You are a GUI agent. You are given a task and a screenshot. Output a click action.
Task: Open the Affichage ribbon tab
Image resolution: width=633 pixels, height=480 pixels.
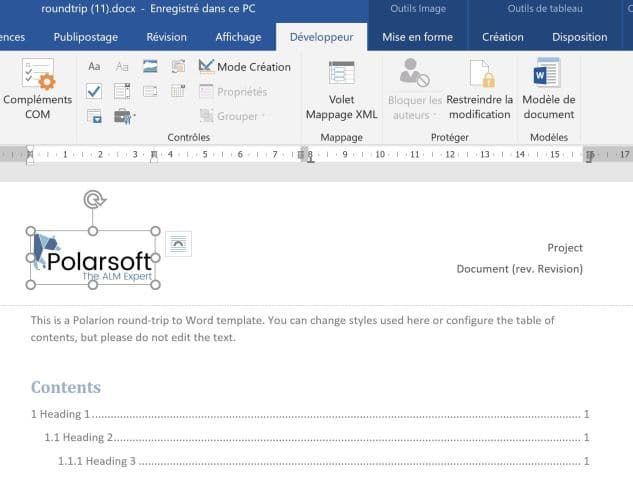tap(239, 37)
